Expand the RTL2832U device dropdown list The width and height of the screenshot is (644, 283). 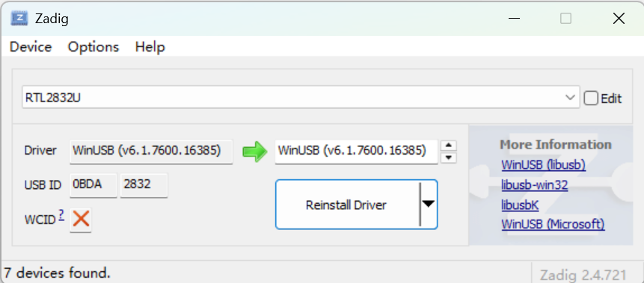[570, 98]
